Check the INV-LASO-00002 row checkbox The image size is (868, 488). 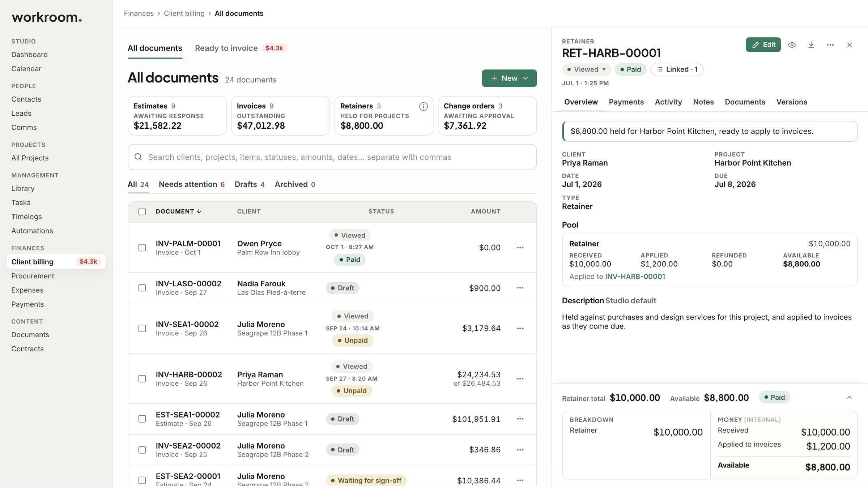142,288
